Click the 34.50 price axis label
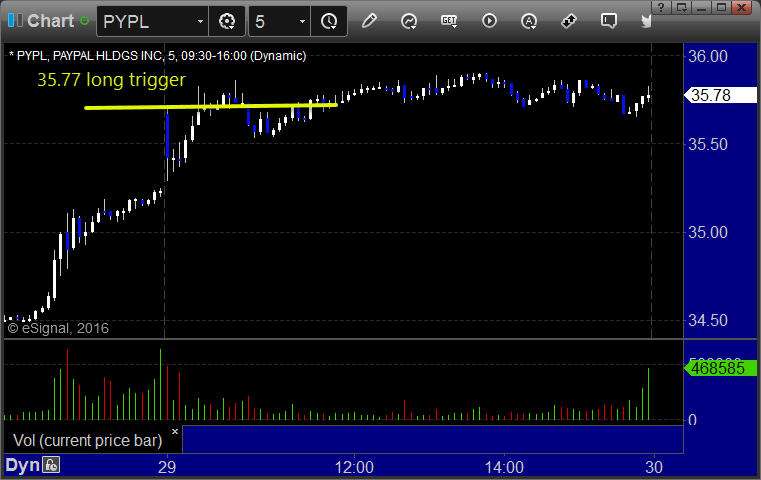The image size is (761, 480). [708, 320]
